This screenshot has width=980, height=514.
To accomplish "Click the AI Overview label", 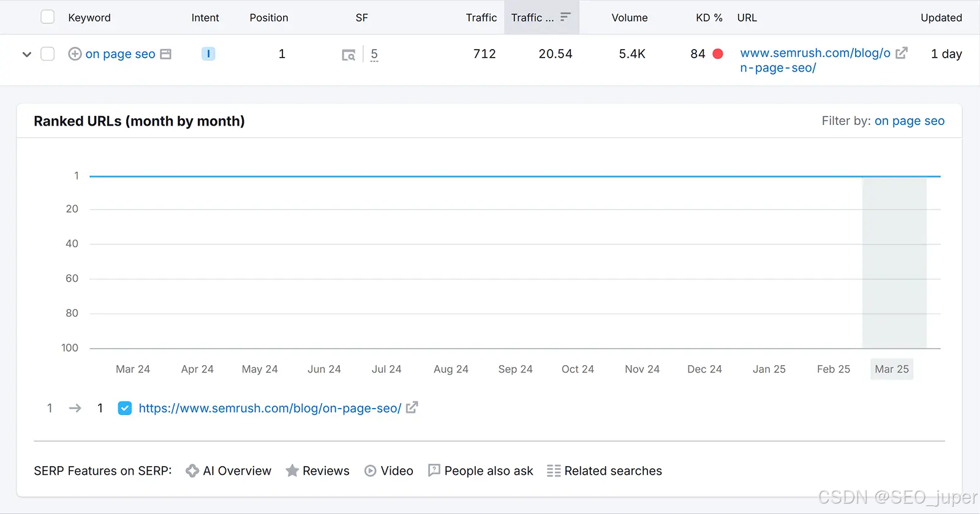I will coord(237,471).
